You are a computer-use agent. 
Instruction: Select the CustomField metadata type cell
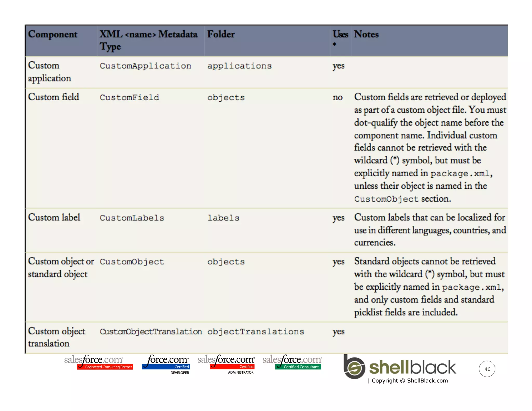pyautogui.click(x=129, y=98)
